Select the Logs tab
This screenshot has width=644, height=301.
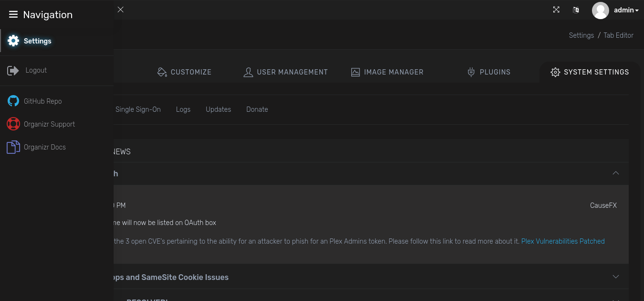[183, 109]
